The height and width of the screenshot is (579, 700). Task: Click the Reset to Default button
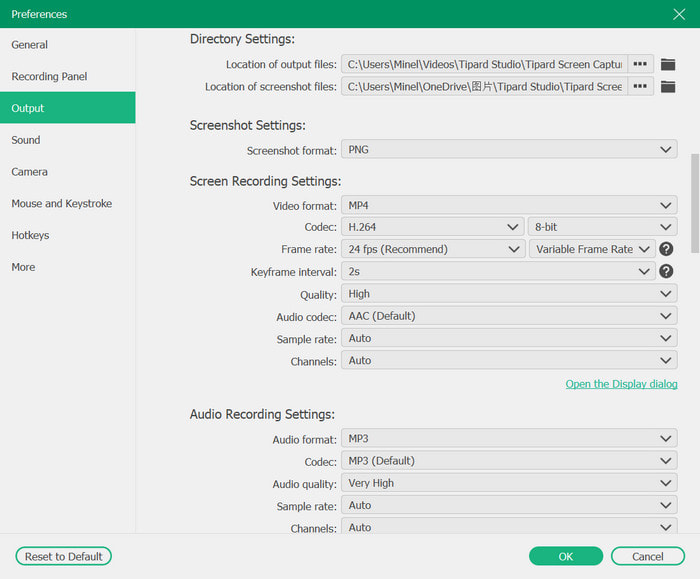[x=64, y=556]
